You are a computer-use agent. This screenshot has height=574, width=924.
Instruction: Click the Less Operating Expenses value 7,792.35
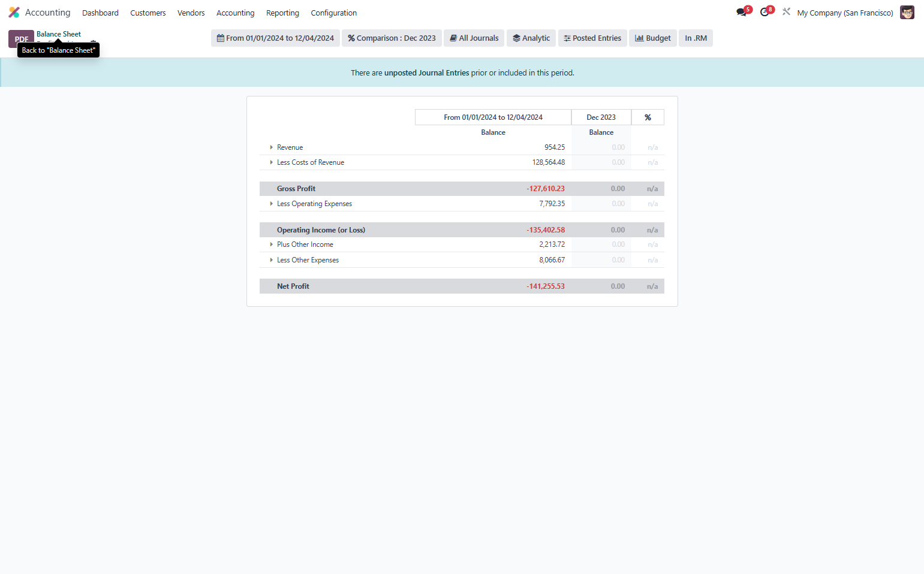[x=552, y=204]
